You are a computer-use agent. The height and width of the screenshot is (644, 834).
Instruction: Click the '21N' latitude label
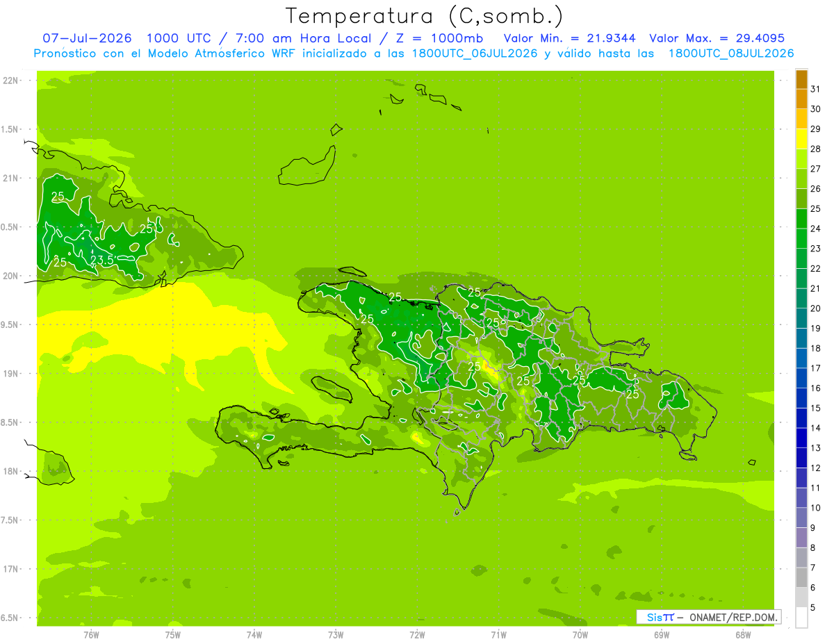pos(11,178)
